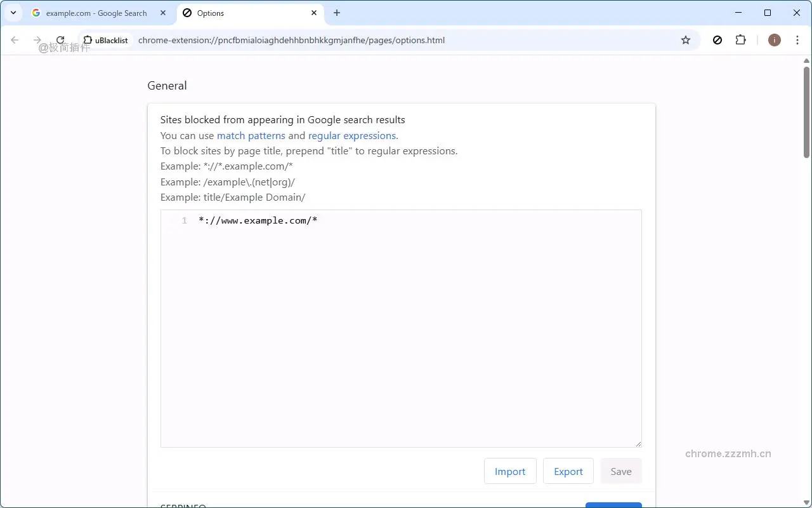Open Chrome's three-dot menu
This screenshot has height=508, width=812.
point(797,39)
